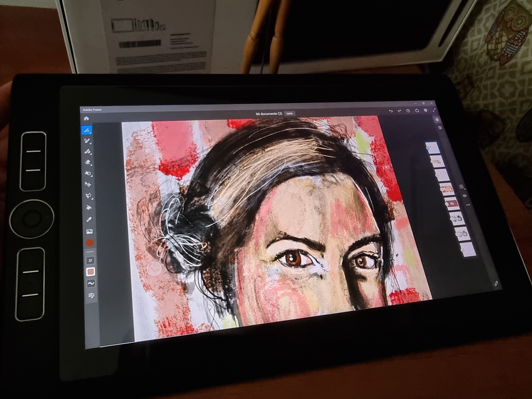Screen dimensions: 532x399
Task: Click the tool options panel drag handle
Action: click(x=90, y=252)
